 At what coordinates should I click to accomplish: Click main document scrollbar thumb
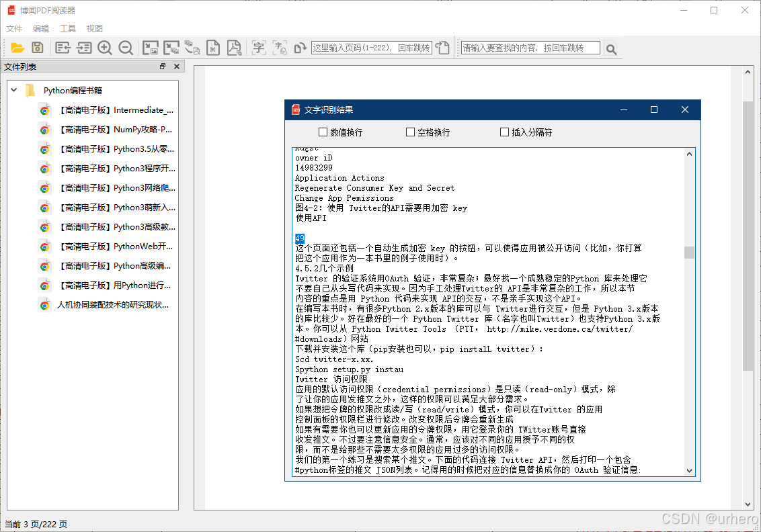coord(748,236)
